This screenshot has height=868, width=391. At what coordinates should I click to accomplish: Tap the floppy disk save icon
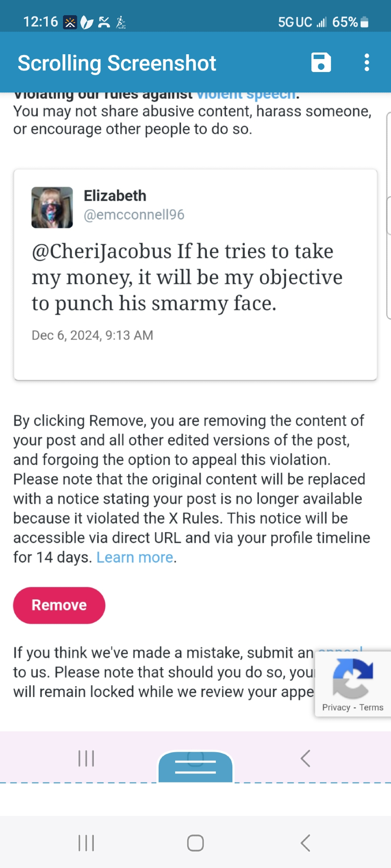321,62
